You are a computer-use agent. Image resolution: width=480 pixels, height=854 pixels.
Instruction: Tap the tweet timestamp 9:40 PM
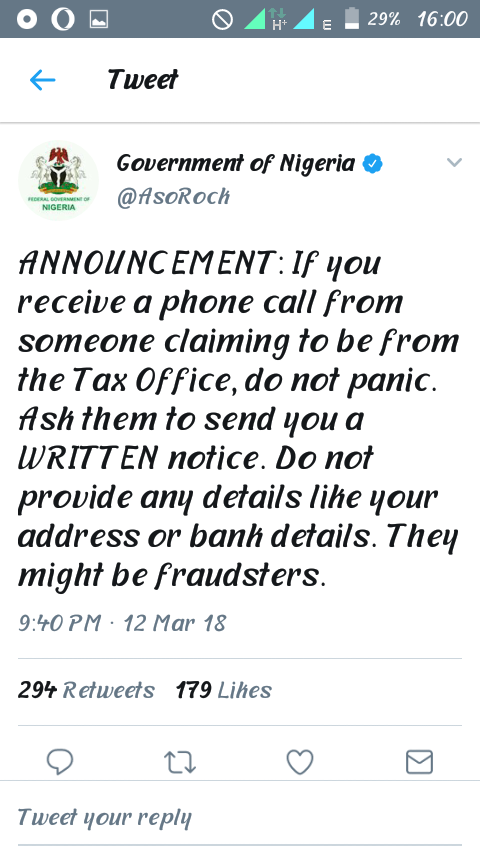click(x=59, y=623)
